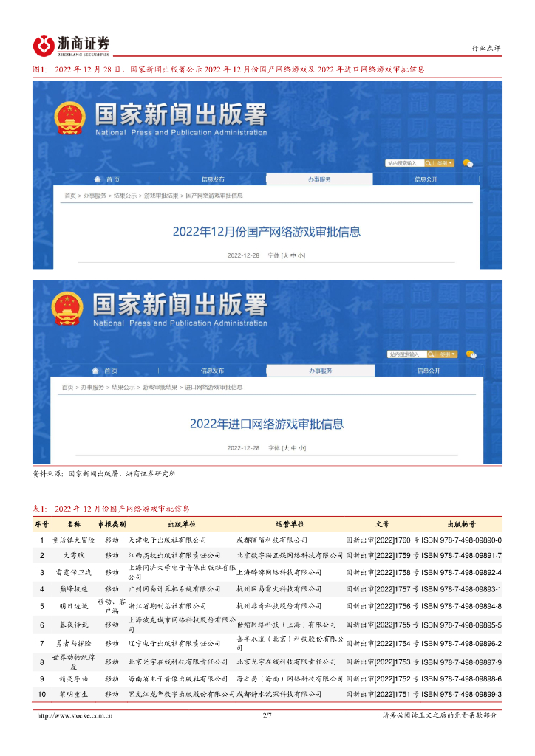Click cell ISBN 978-7-498-09894-8
Image resolution: width=535 pixels, height=756 pixels.
click(462, 606)
